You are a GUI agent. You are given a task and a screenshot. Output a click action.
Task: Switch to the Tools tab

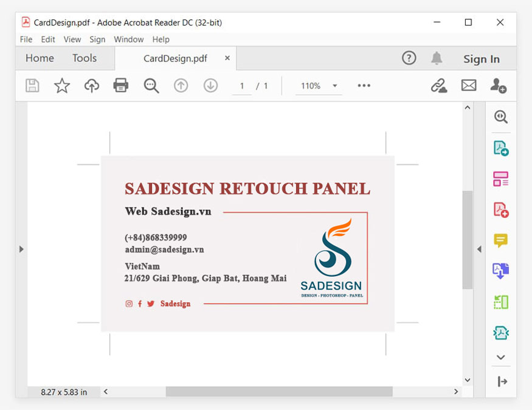85,58
